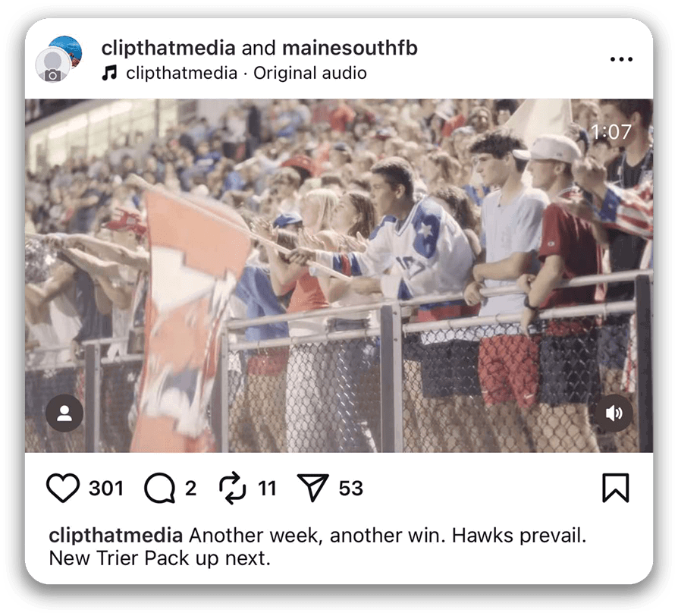Repost using the arrows loop icon
Image resolution: width=678 pixels, height=616 pixels.
(233, 488)
